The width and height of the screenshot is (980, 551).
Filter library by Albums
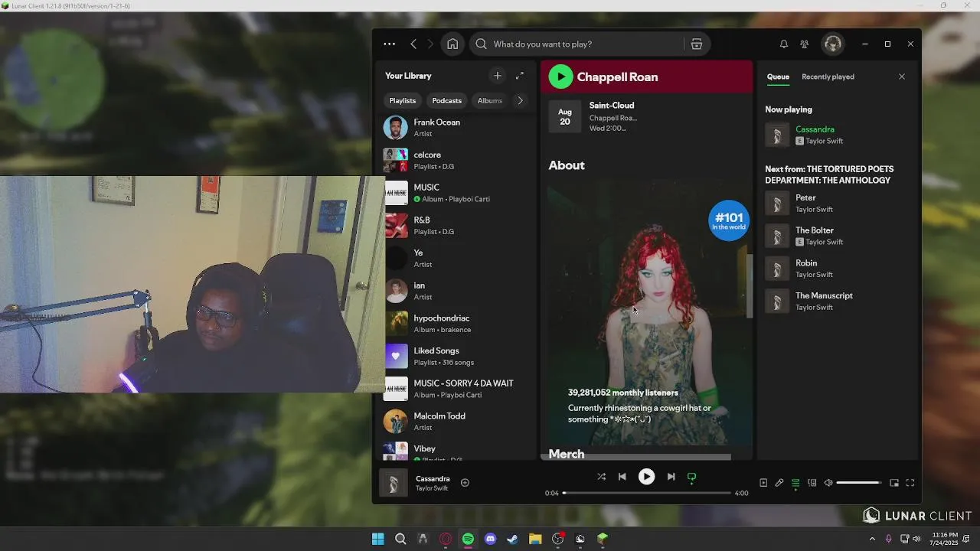[489, 100]
